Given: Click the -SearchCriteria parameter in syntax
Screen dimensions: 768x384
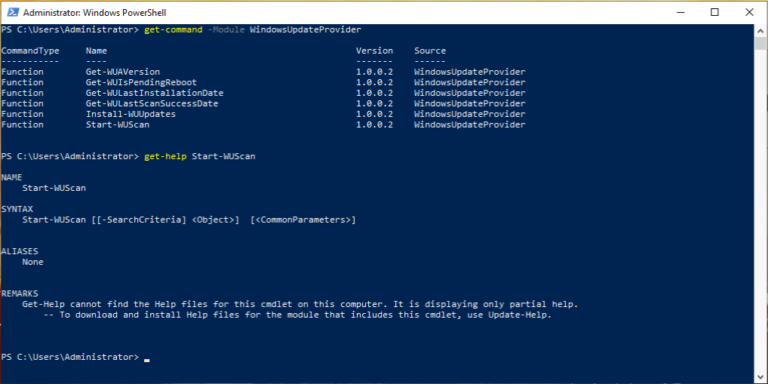Looking at the screenshot, I should point(141,220).
